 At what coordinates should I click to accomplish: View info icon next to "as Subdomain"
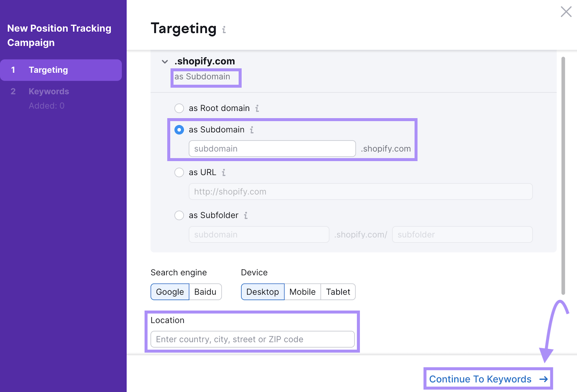252,130
